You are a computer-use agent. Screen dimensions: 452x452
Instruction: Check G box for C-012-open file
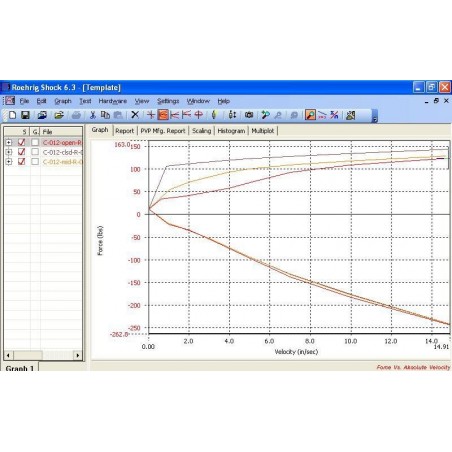[35, 142]
